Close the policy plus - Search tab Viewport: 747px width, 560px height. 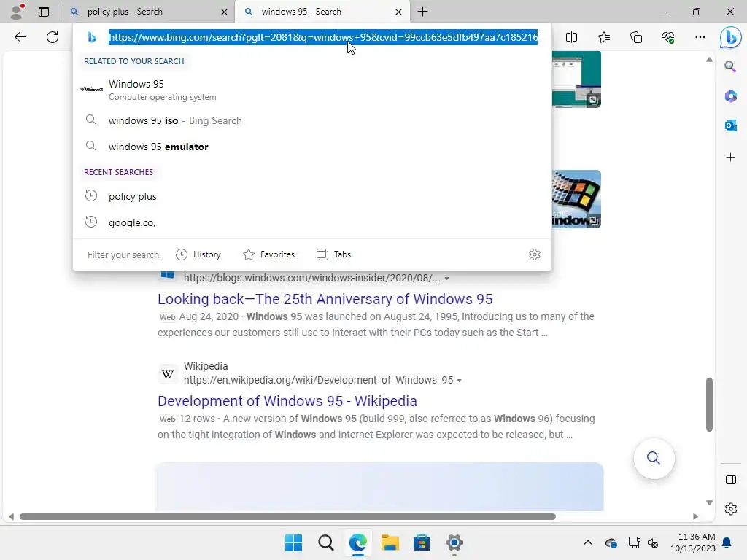click(x=224, y=12)
